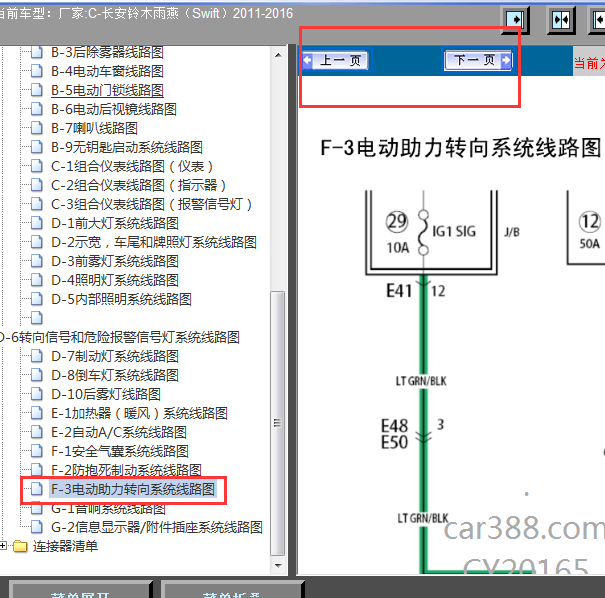Go to next page (下一页)
The width and height of the screenshot is (605, 598).
478,60
